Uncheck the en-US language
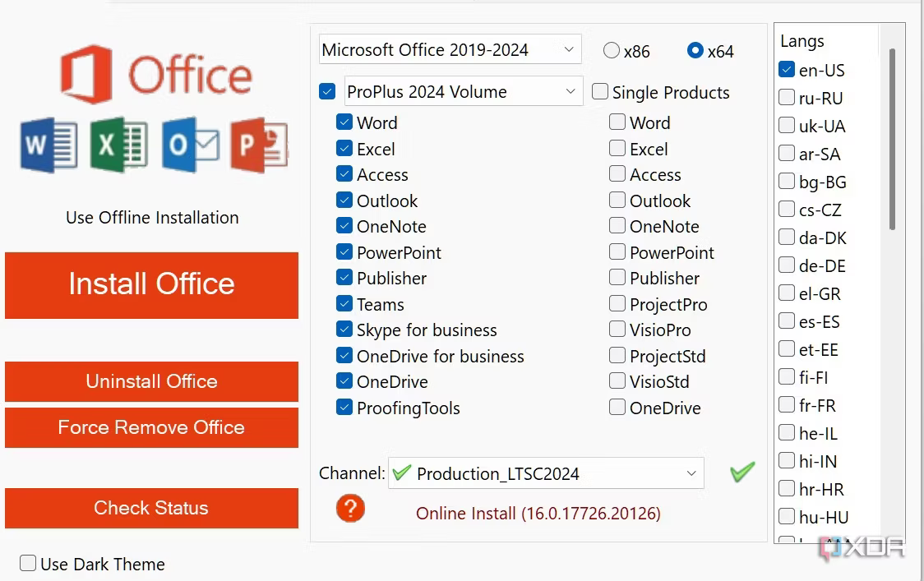The height and width of the screenshot is (581, 924). pos(787,70)
